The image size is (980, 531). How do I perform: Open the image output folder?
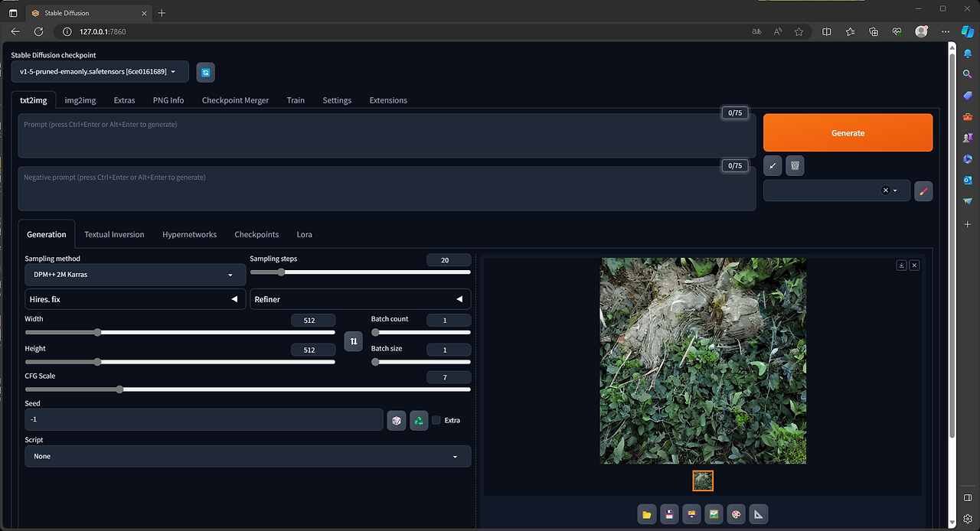(x=647, y=513)
